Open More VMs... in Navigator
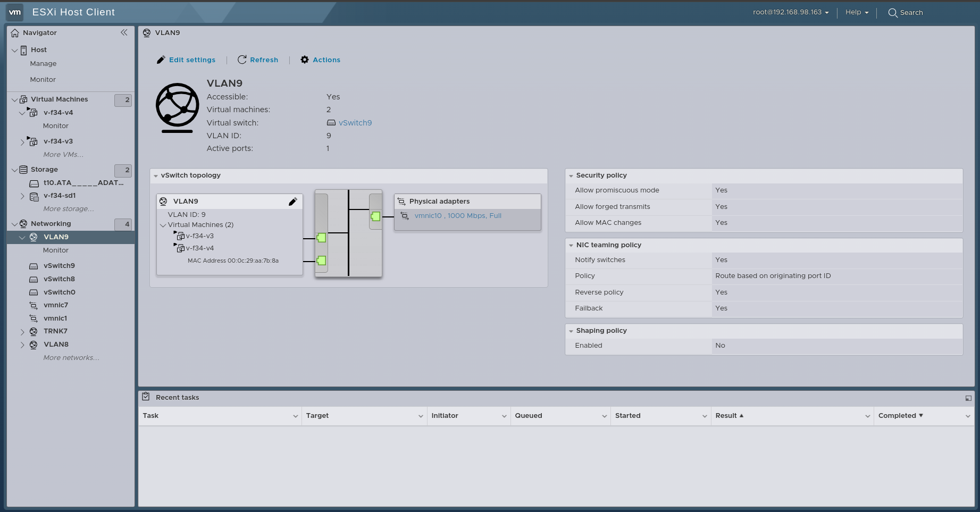Viewport: 980px width, 512px height. 63,155
